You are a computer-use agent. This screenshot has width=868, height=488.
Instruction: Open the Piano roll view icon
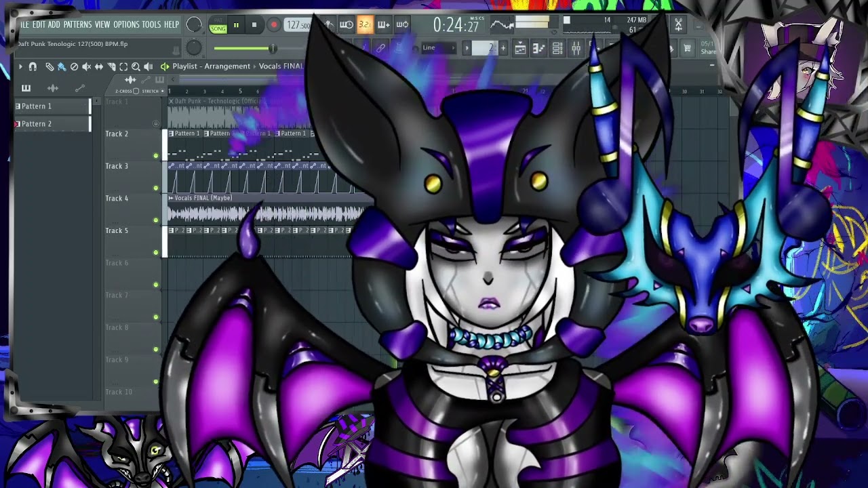pyautogui.click(x=539, y=48)
